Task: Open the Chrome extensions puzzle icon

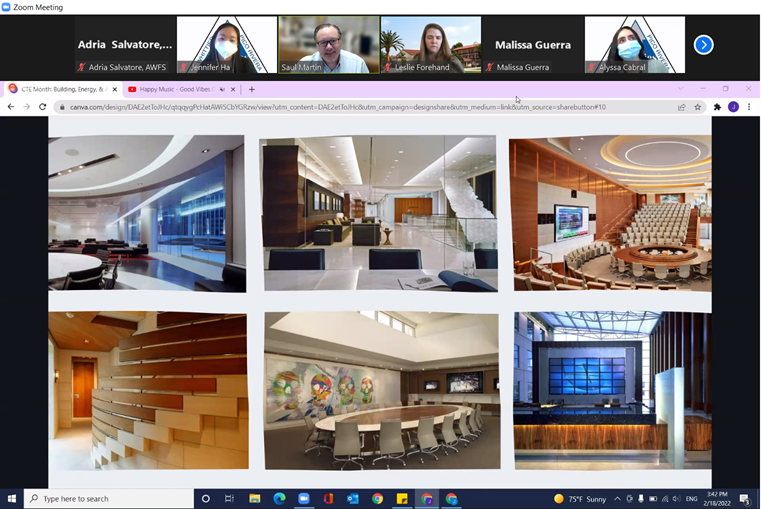Action: point(717,107)
